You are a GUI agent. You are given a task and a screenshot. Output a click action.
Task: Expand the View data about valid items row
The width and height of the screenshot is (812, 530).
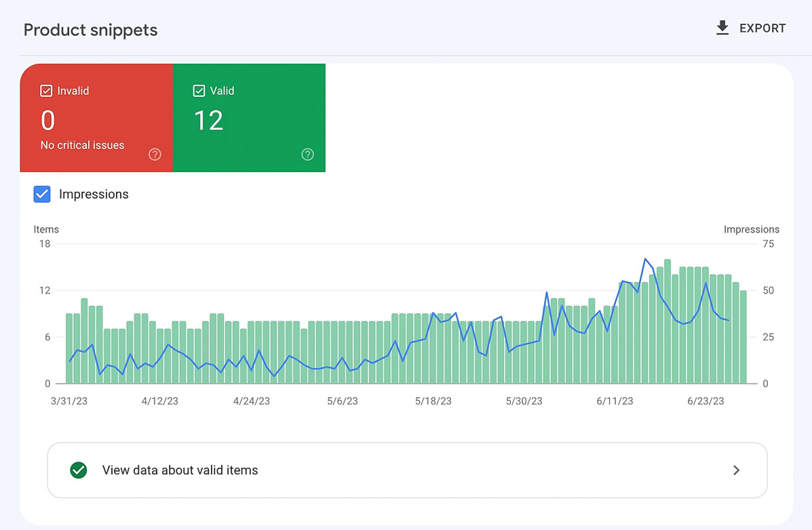tap(407, 470)
